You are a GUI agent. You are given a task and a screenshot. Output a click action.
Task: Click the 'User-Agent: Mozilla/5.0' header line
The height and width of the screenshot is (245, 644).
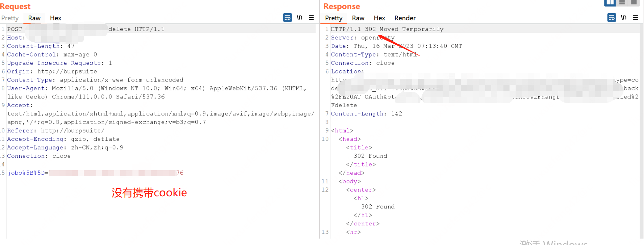pos(157,88)
